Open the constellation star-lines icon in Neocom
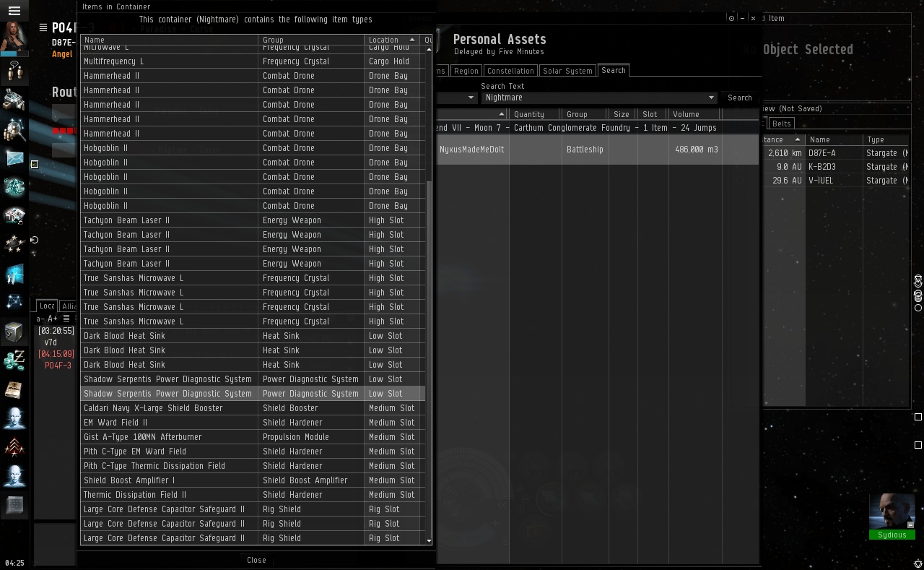This screenshot has height=570, width=924. tap(14, 302)
